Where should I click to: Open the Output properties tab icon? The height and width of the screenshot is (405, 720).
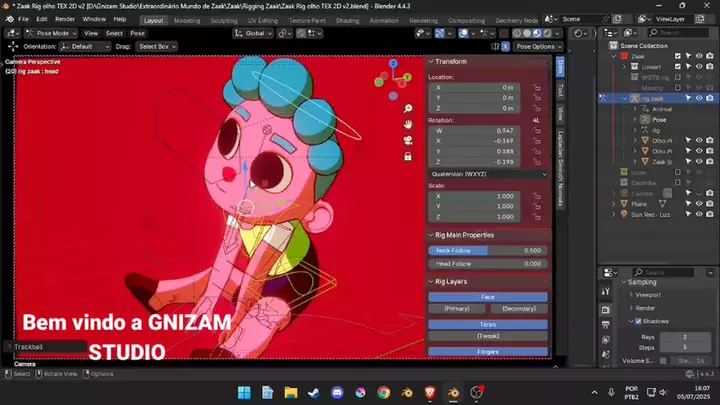(x=606, y=325)
